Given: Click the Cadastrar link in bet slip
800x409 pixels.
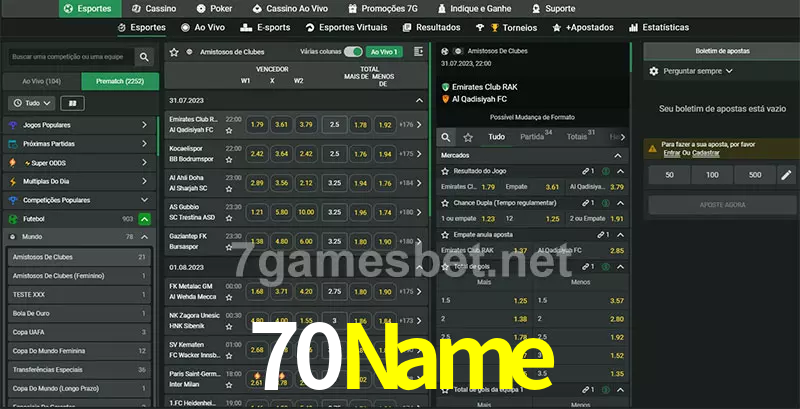Looking at the screenshot, I should tap(706, 153).
